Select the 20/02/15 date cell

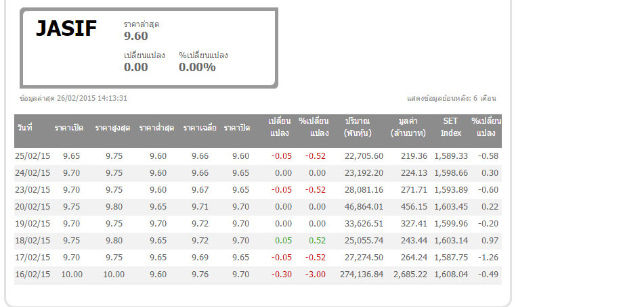(x=33, y=207)
